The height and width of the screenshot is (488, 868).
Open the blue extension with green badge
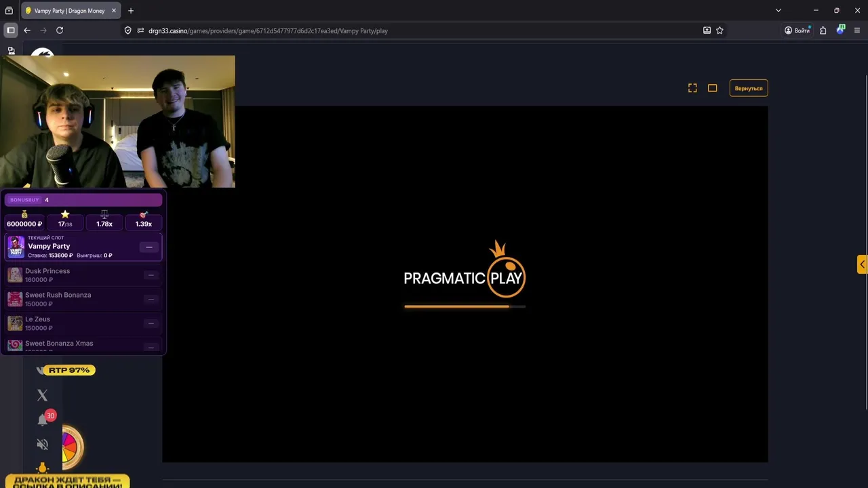click(841, 30)
